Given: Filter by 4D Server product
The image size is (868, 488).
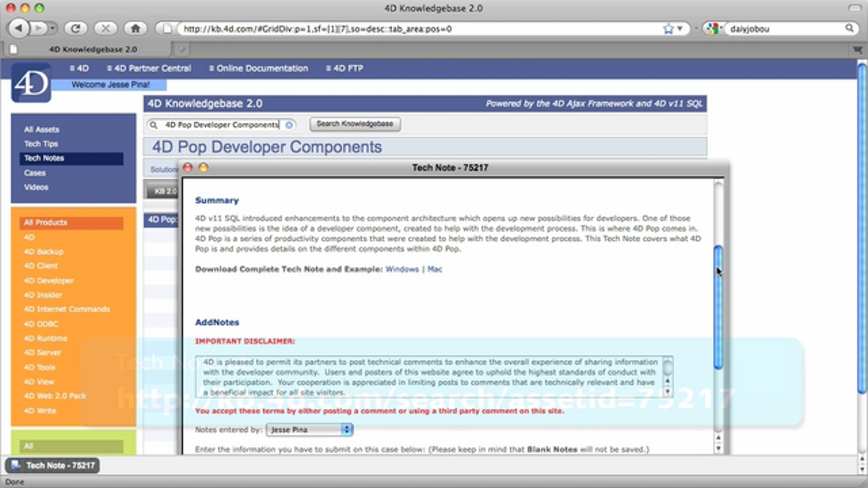Looking at the screenshot, I should [x=42, y=353].
